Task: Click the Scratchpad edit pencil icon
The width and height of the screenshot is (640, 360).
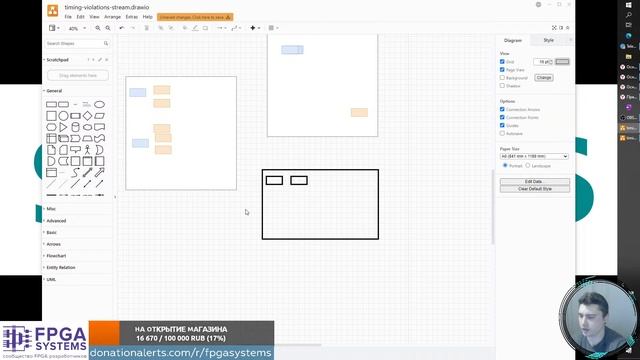Action: (x=100, y=60)
